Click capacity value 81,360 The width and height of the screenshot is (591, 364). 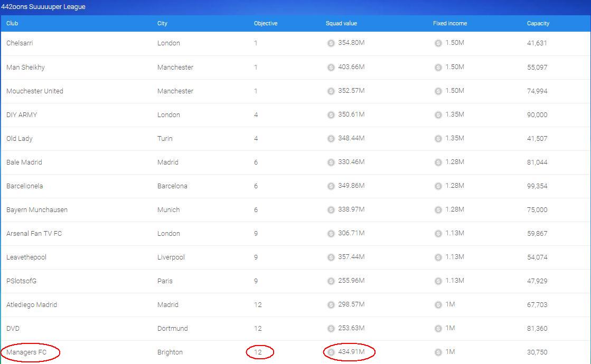(537, 328)
